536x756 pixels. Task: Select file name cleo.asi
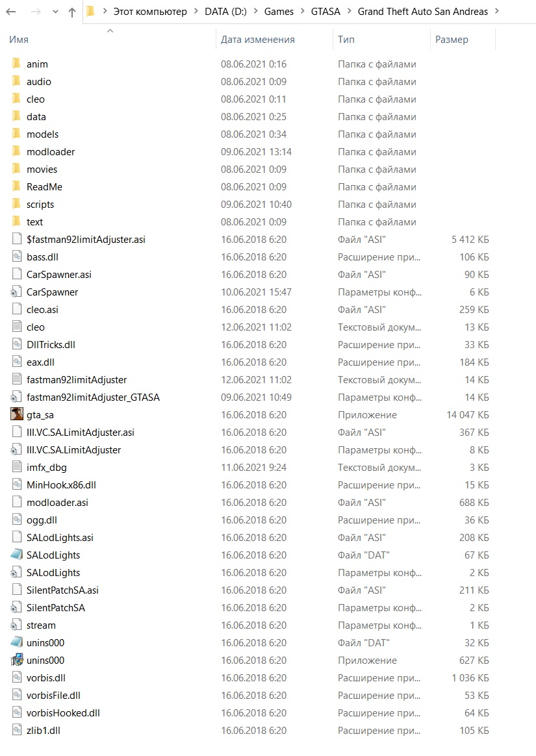42,310
